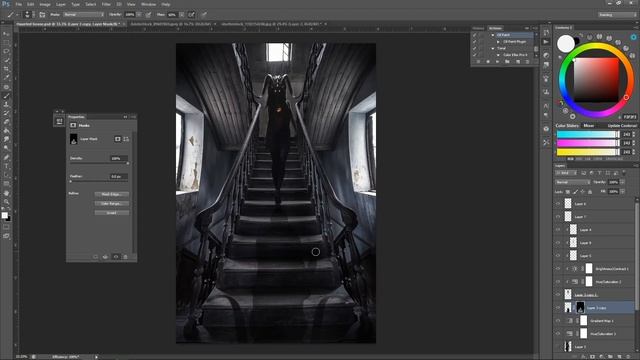Select the Eyedropper tool
The height and width of the screenshot is (360, 640).
tap(6, 78)
